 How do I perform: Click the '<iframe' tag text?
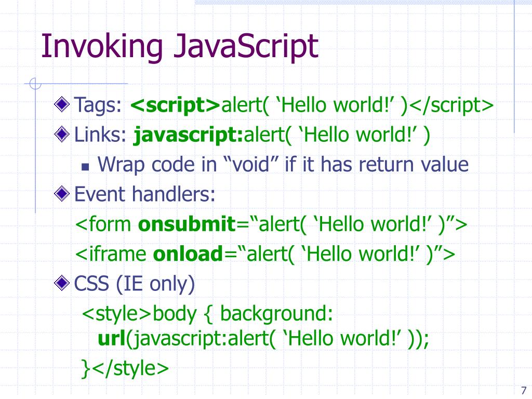111,254
